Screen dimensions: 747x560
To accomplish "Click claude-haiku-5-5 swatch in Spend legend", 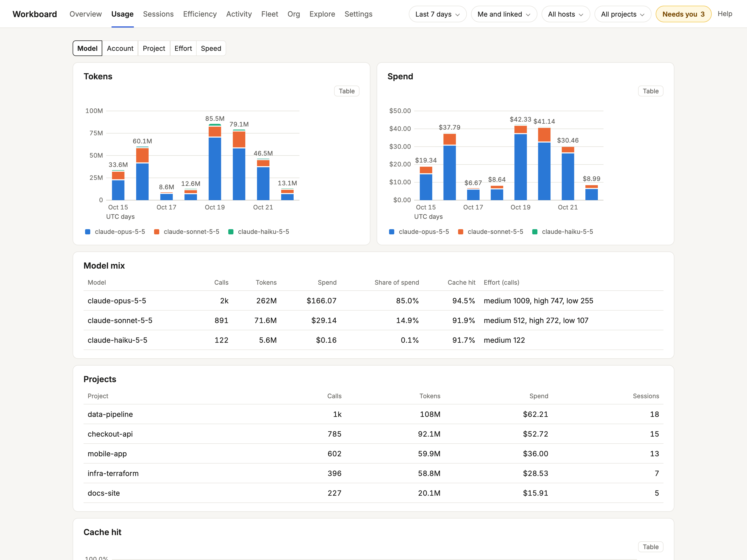I will click(535, 232).
